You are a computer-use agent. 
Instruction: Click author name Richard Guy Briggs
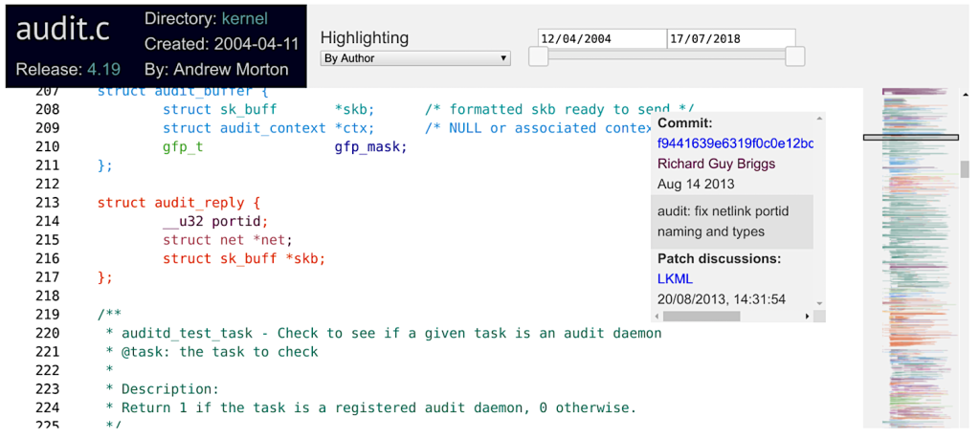716,164
